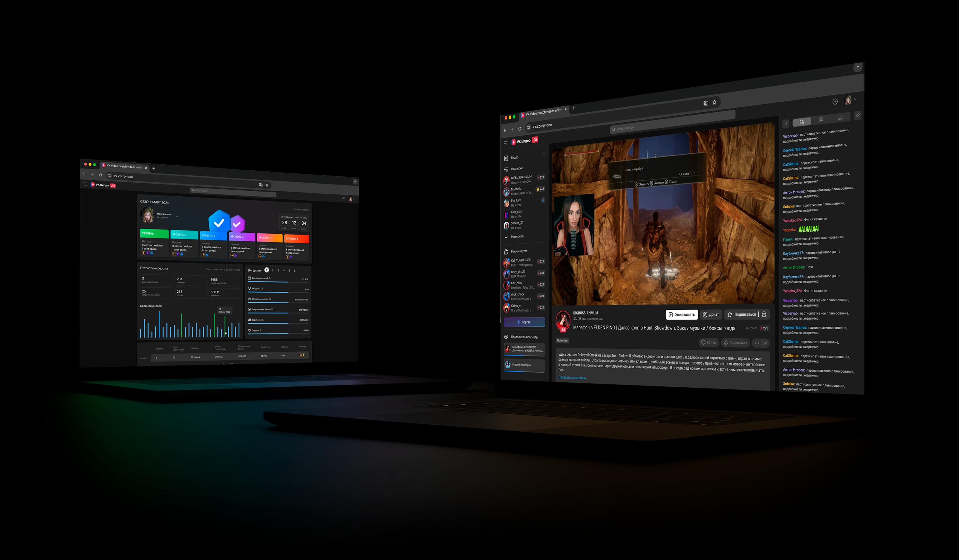Collapse chat with the arrow icon
959x560 pixels.
click(785, 124)
